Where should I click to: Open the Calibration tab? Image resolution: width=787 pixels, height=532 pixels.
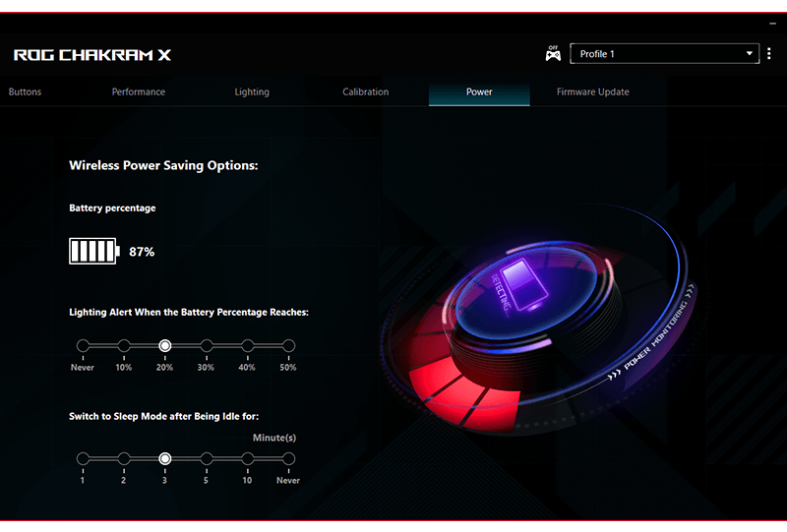[366, 92]
